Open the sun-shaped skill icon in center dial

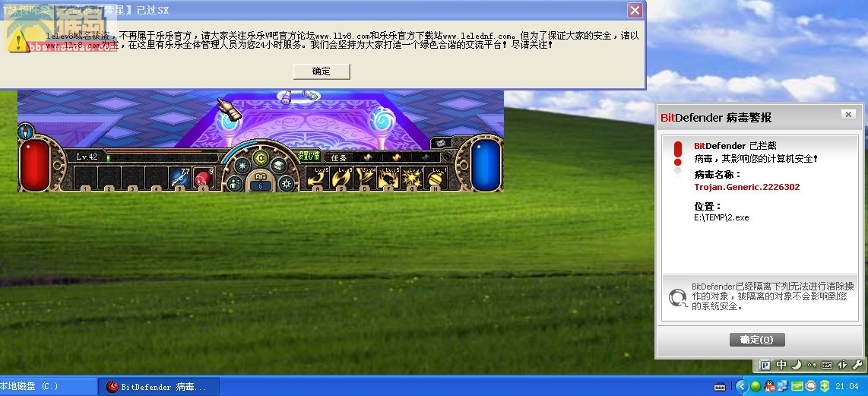tap(242, 166)
